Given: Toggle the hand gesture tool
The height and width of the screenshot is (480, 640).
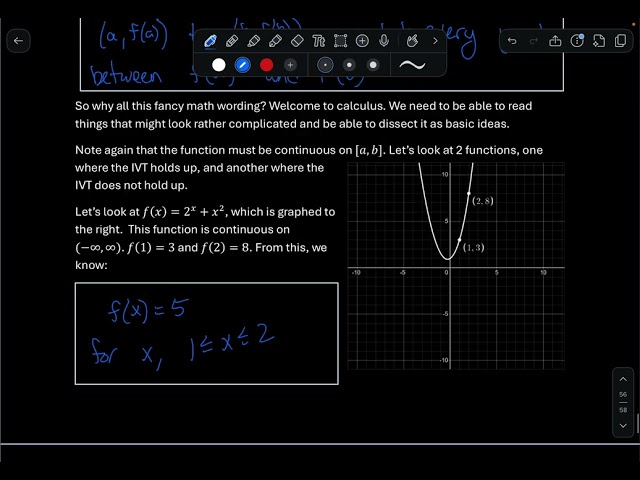Looking at the screenshot, I should tap(412, 41).
